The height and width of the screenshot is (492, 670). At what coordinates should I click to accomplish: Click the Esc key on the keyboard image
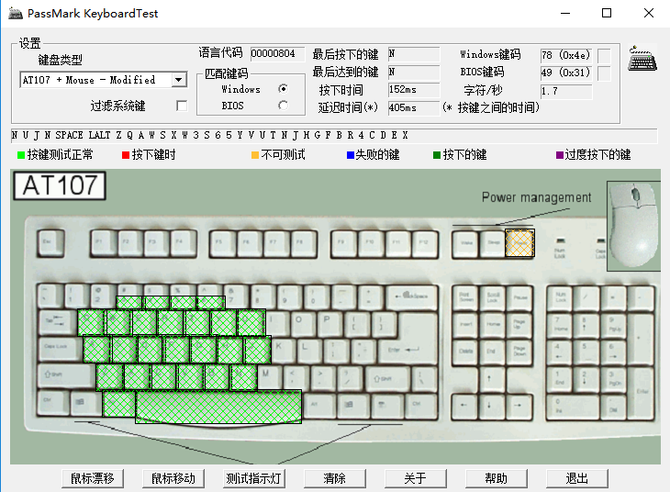47,241
